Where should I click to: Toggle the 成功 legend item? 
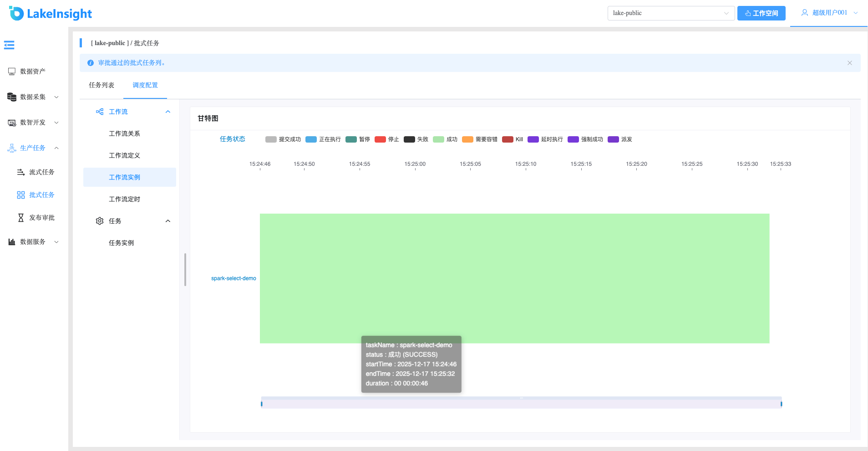[x=445, y=139]
